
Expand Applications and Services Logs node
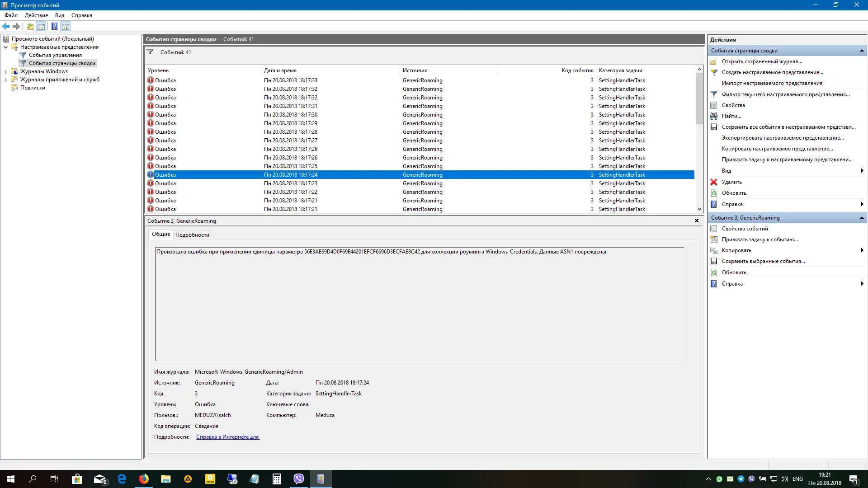click(x=5, y=80)
